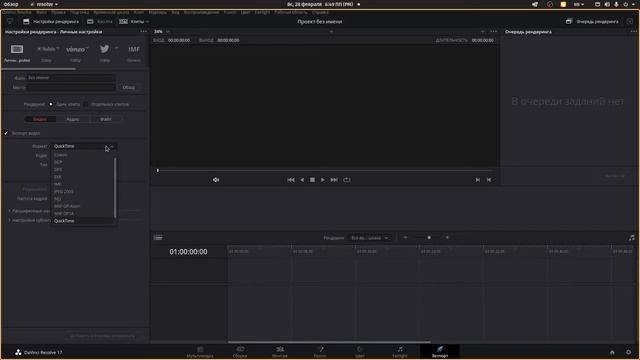Select the IMF render preset
The image size is (640, 360).
point(134,49)
